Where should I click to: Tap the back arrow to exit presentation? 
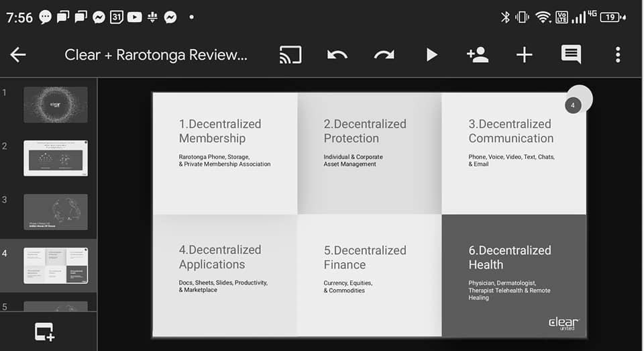click(18, 55)
